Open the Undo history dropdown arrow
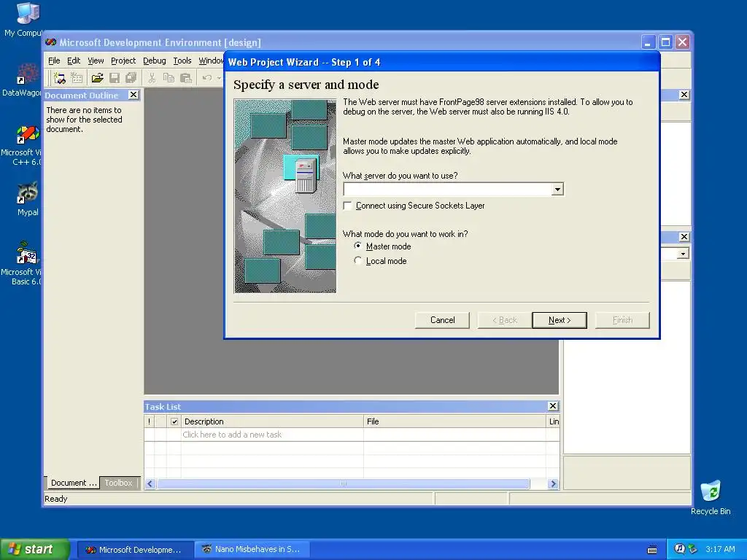The width and height of the screenshot is (747, 560). [x=219, y=77]
